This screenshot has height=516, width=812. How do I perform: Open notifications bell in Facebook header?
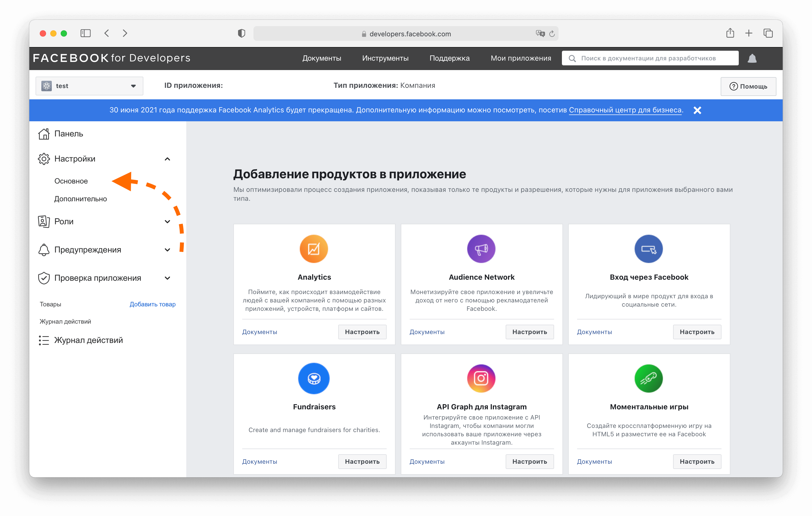click(x=752, y=58)
